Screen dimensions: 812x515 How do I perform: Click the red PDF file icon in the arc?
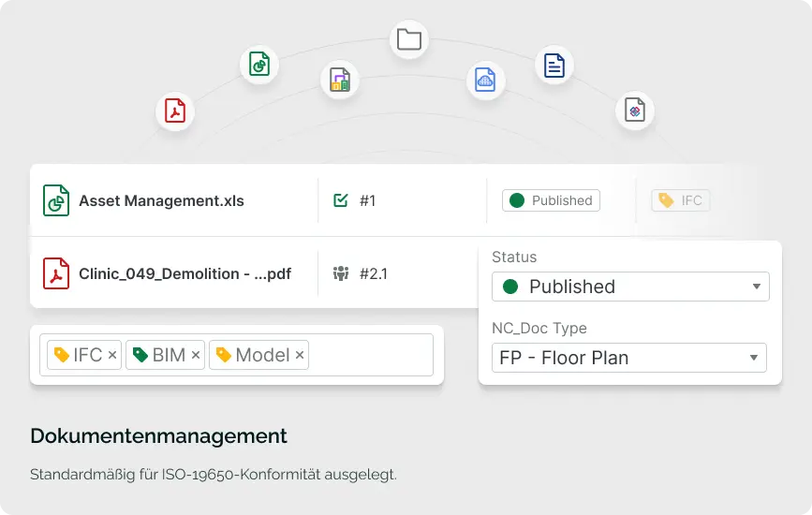pos(175,110)
